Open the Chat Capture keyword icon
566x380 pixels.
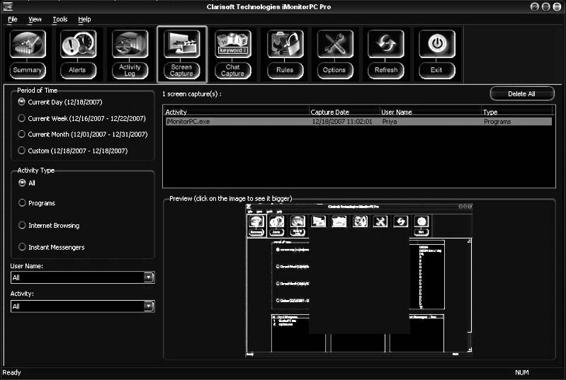coord(233,44)
